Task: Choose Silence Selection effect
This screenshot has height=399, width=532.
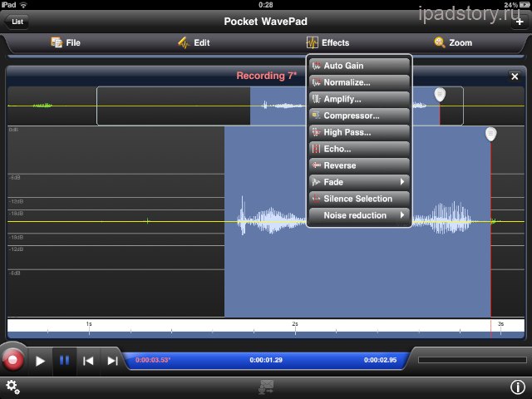Action: (359, 199)
